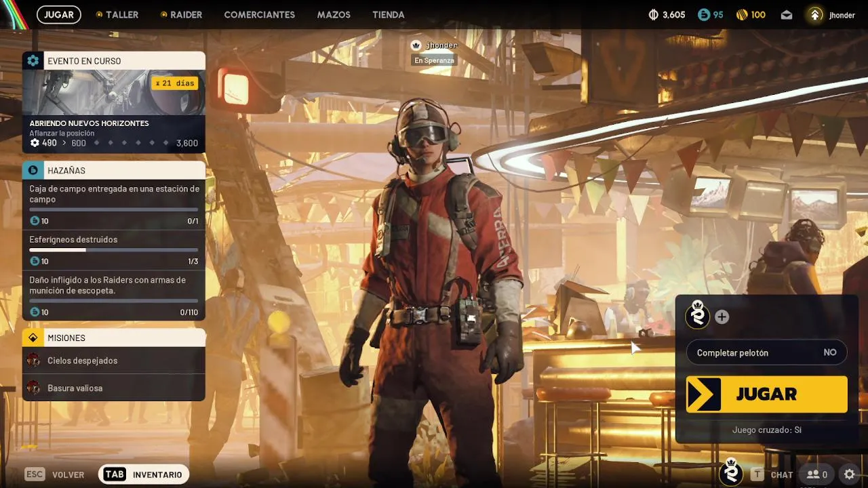Click the Esferígneos destruidos feat text
868x488 pixels.
73,239
